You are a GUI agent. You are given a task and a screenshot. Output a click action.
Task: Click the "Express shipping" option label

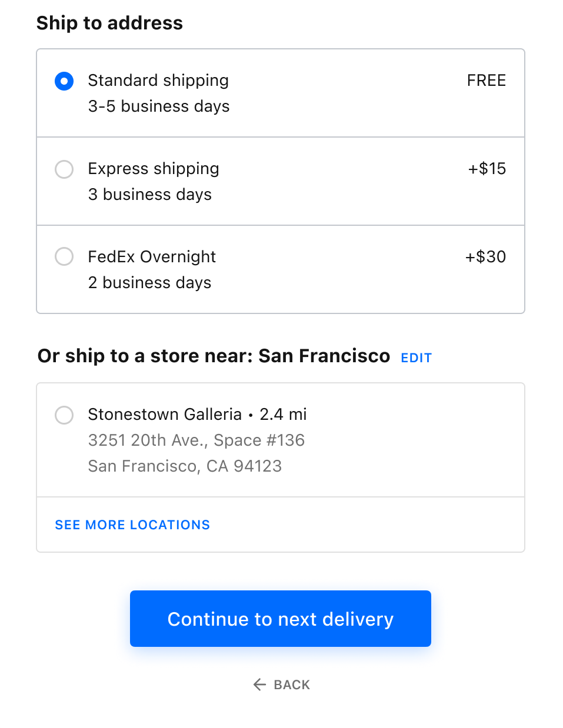coord(154,169)
